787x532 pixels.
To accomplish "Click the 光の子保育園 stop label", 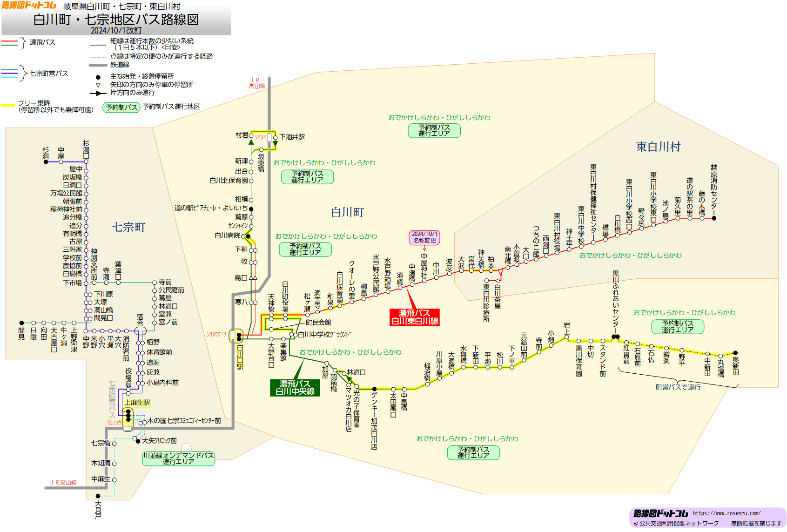I will tap(357, 410).
